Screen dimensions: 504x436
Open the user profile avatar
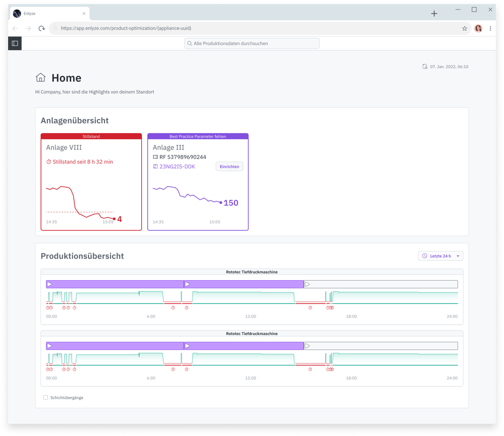(478, 28)
